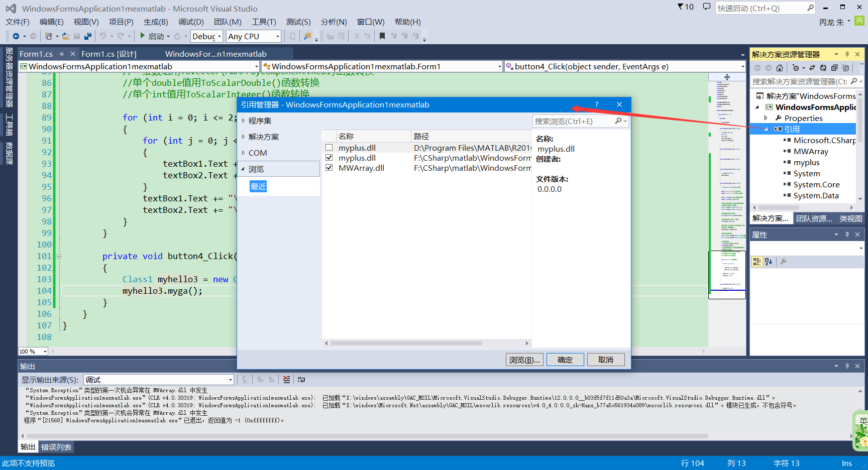The width and height of the screenshot is (868, 470).
Task: Switch to the 类视图 tab
Action: [851, 218]
